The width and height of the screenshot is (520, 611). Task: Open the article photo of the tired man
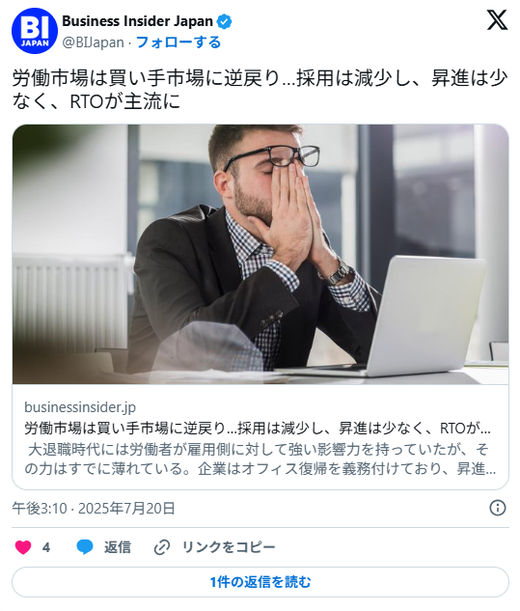(x=260, y=254)
